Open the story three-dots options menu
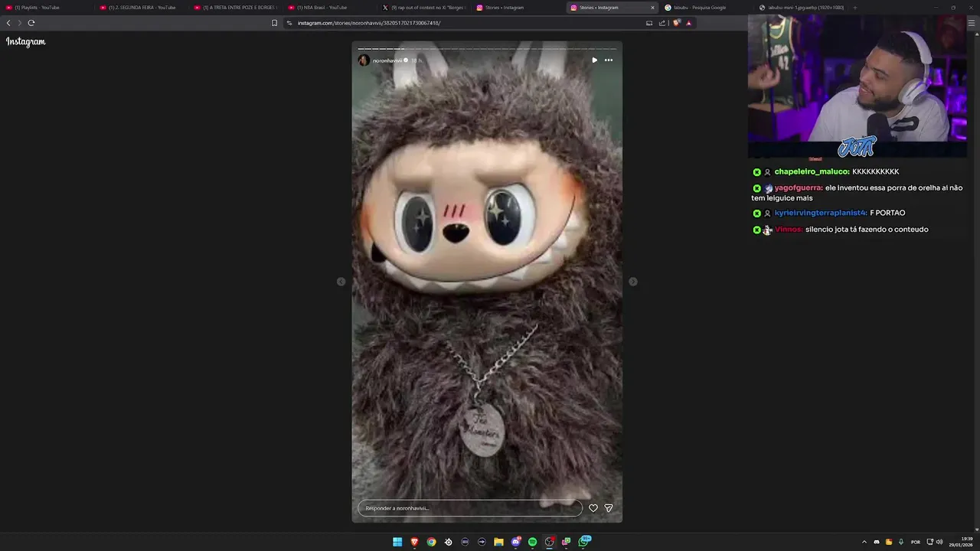The image size is (980, 551). click(609, 60)
